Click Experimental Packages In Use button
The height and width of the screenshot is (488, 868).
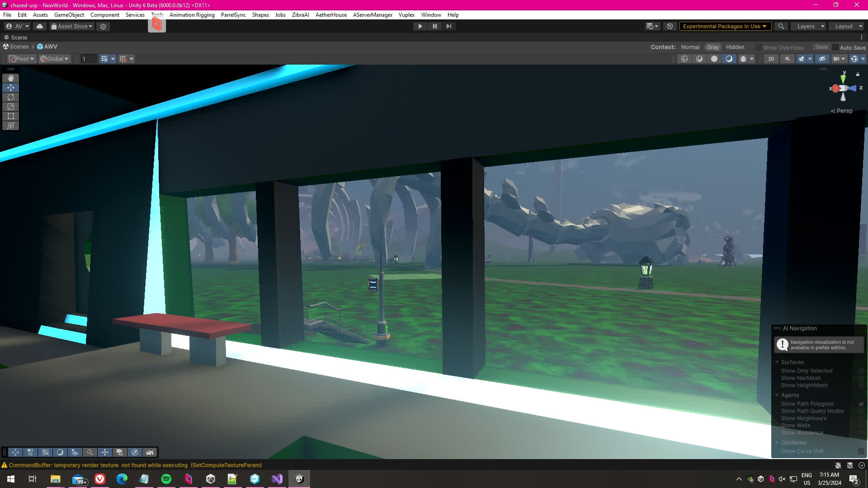725,26
